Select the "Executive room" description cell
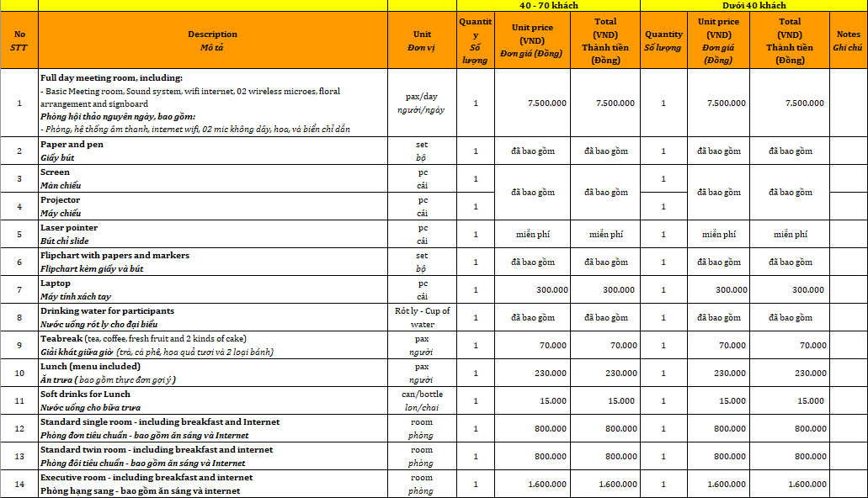Viewport: 868px width, 498px height. [x=212, y=484]
